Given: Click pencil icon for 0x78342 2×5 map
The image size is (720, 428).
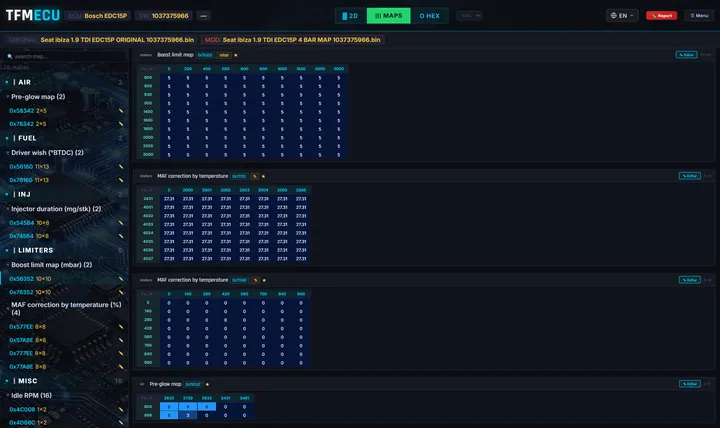Looking at the screenshot, I should point(121,124).
